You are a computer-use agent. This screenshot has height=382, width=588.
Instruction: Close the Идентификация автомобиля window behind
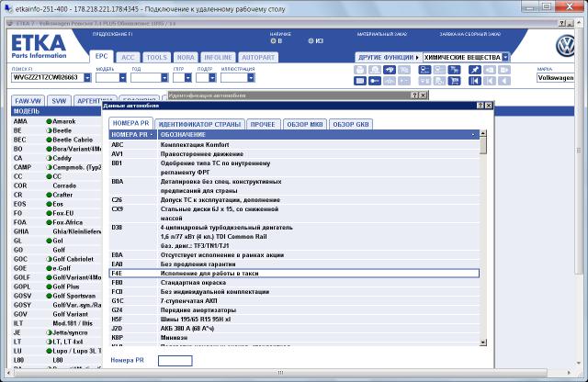(423, 95)
